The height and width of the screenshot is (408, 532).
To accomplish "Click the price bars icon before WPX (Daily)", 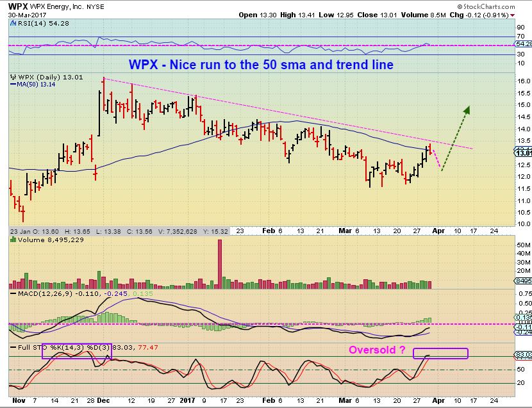I will click(x=13, y=77).
